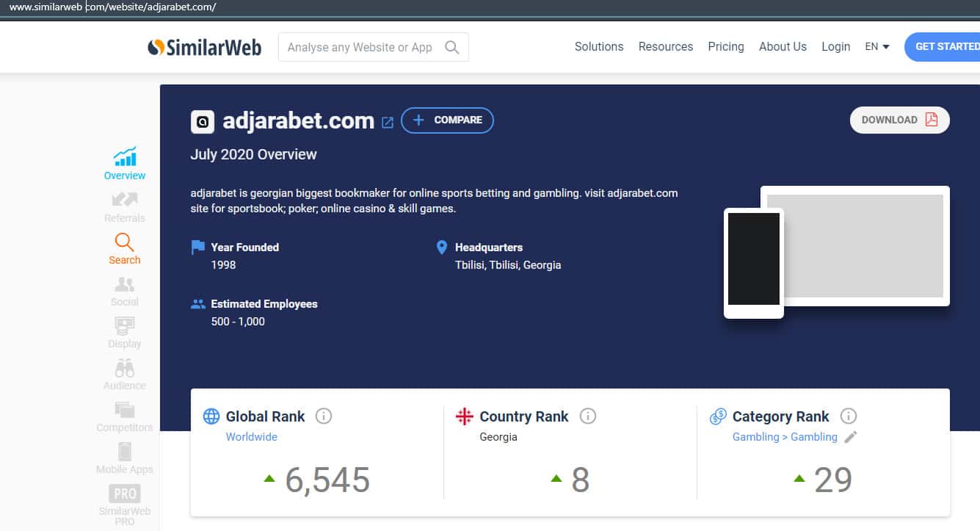Show Category Rank info tooltip

(x=848, y=416)
